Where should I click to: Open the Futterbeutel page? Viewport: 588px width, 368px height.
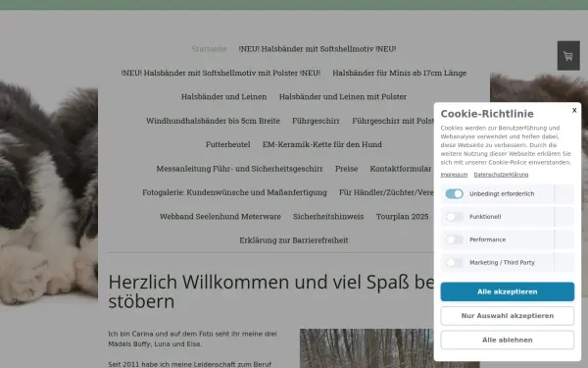227,144
